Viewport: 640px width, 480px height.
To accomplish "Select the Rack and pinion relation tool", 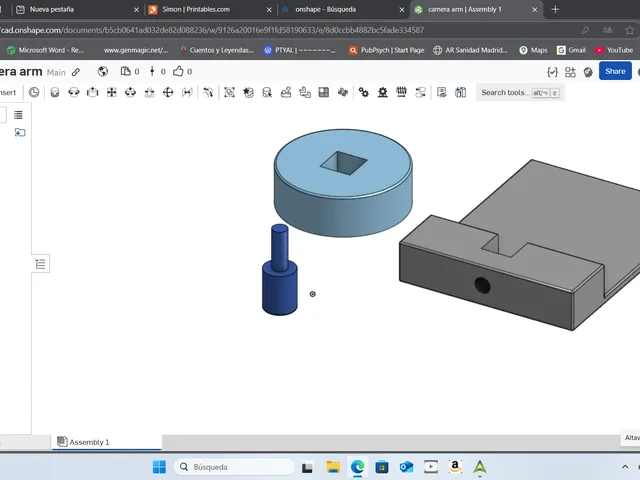I will (382, 93).
